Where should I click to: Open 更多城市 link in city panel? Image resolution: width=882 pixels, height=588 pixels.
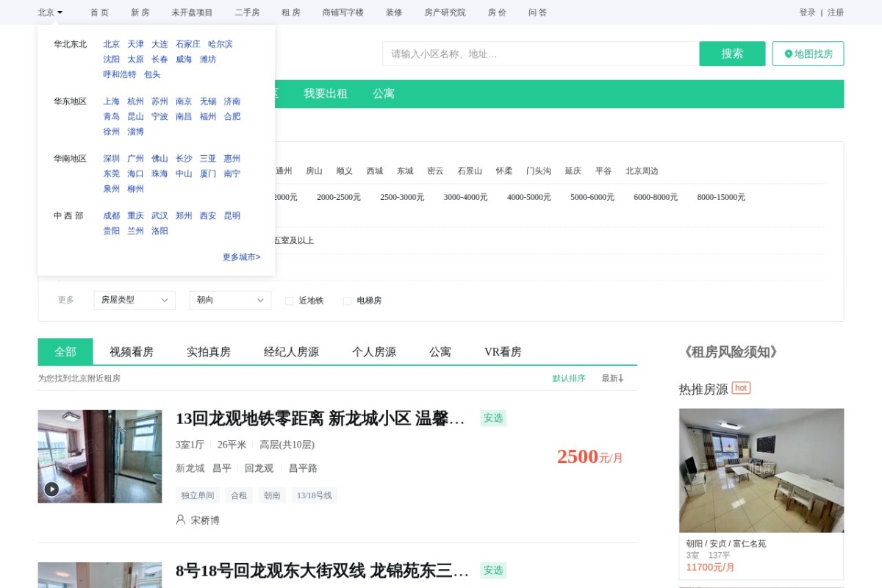[x=241, y=257]
